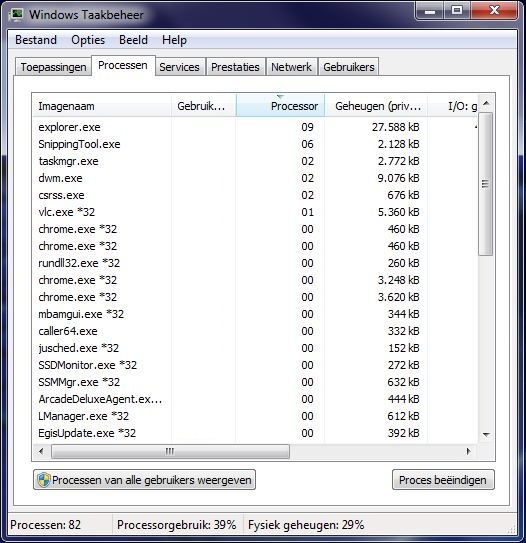
Task: Switch to the Services tab
Action: [x=179, y=67]
